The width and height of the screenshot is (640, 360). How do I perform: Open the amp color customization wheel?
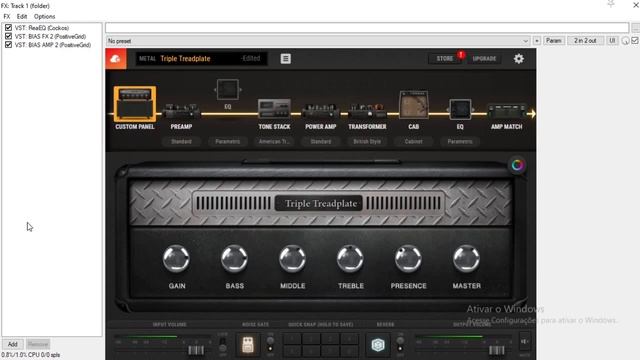(x=517, y=165)
